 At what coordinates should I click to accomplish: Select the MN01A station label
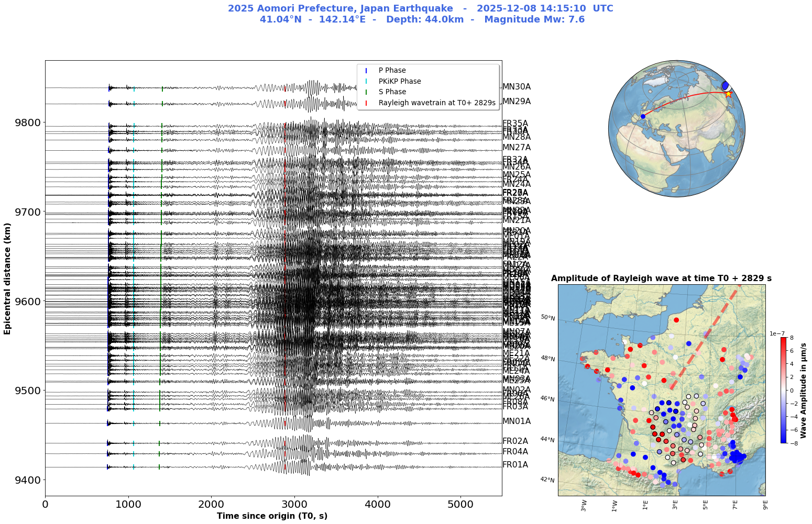pos(516,421)
